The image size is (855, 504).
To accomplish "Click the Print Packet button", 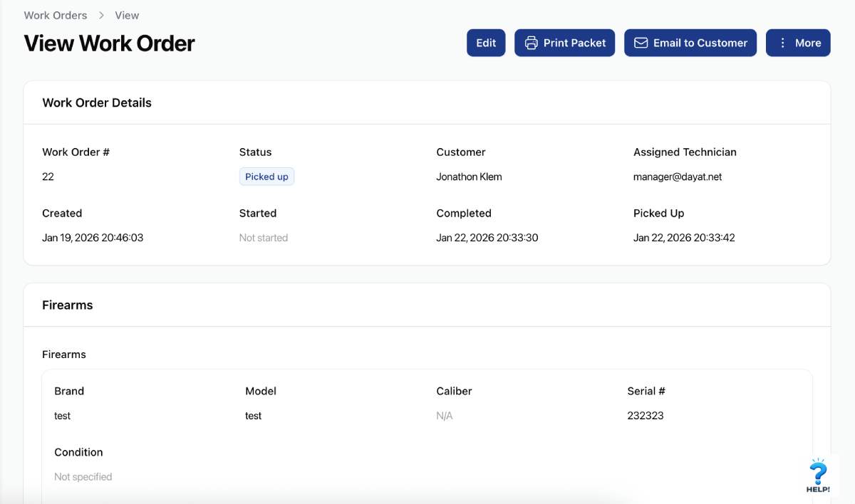I will 564,43.
